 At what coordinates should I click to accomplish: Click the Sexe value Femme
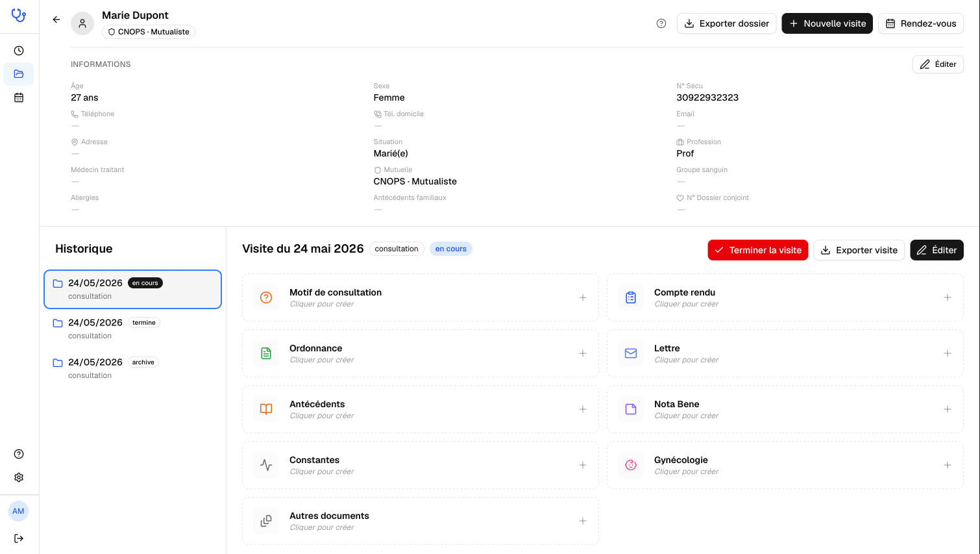coord(389,97)
